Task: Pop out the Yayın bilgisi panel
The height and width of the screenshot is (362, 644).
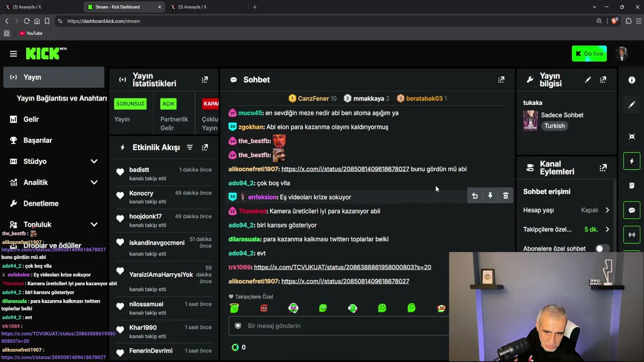Action: (x=603, y=79)
